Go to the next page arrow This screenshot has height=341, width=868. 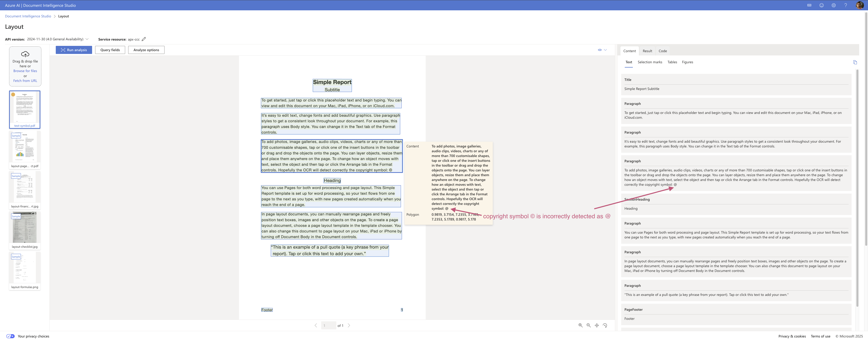tap(349, 325)
